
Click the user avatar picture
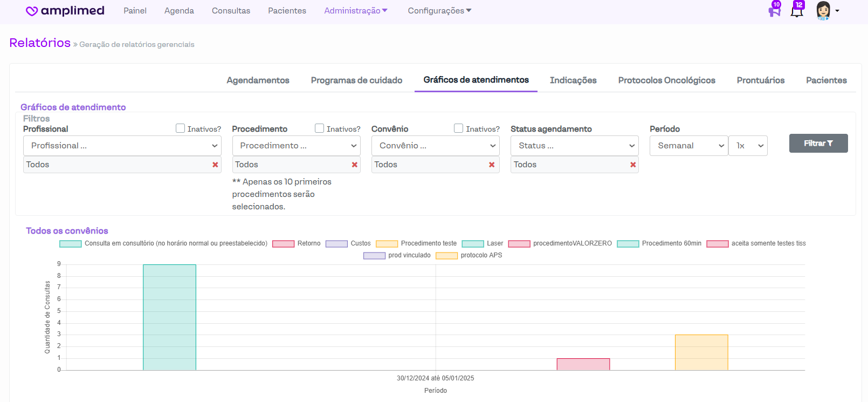[823, 11]
